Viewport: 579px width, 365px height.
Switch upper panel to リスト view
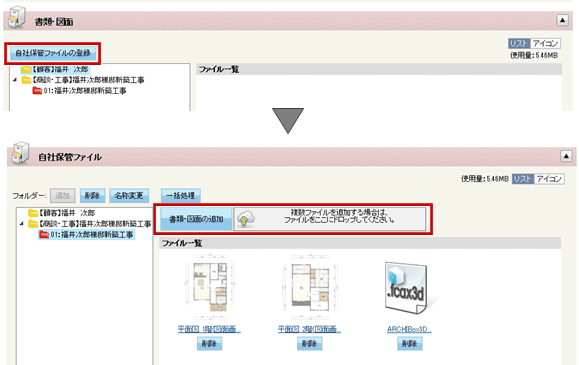(x=519, y=44)
